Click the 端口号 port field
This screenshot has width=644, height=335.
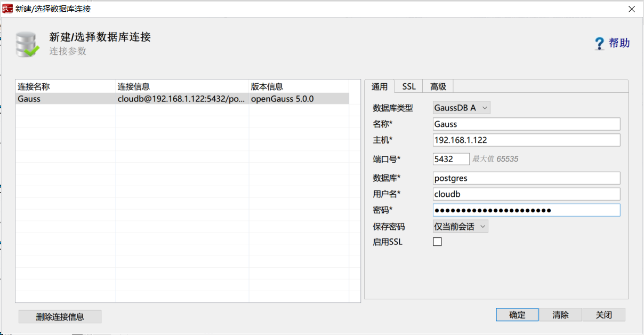(x=450, y=159)
